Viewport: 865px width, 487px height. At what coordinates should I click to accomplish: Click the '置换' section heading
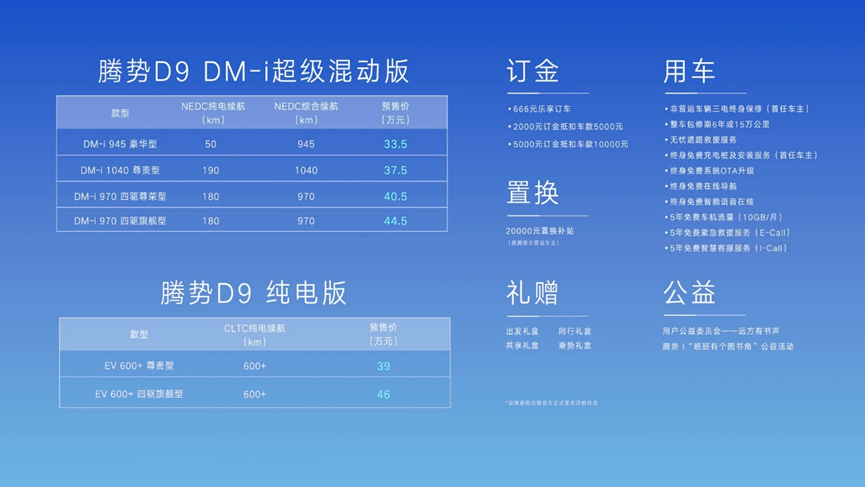pyautogui.click(x=533, y=193)
